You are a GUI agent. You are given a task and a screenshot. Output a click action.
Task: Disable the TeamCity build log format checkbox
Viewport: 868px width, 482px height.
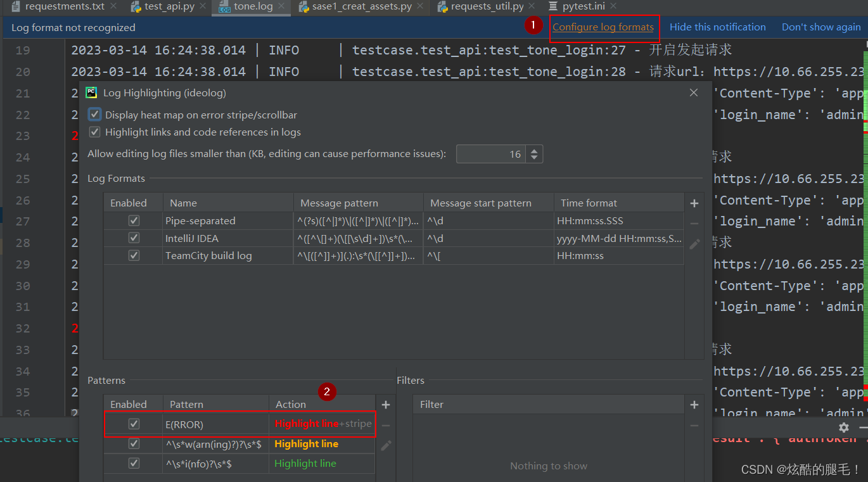click(134, 255)
